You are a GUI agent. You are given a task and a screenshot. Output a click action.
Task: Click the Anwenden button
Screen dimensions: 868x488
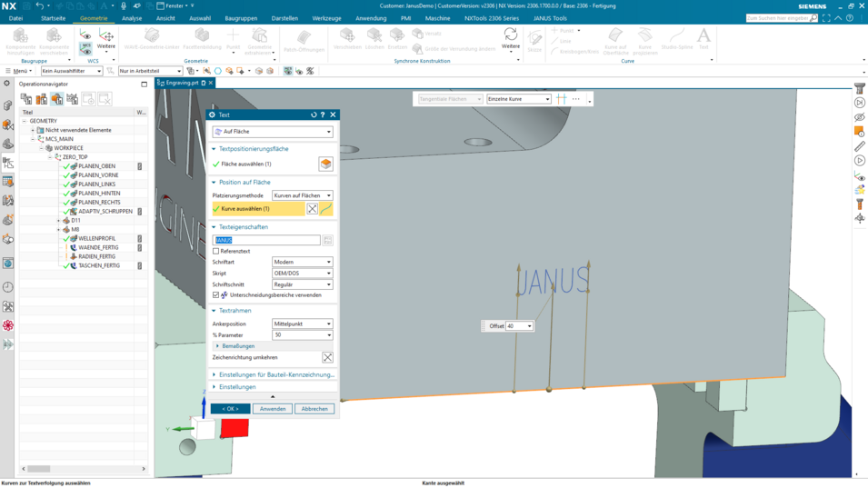273,409
